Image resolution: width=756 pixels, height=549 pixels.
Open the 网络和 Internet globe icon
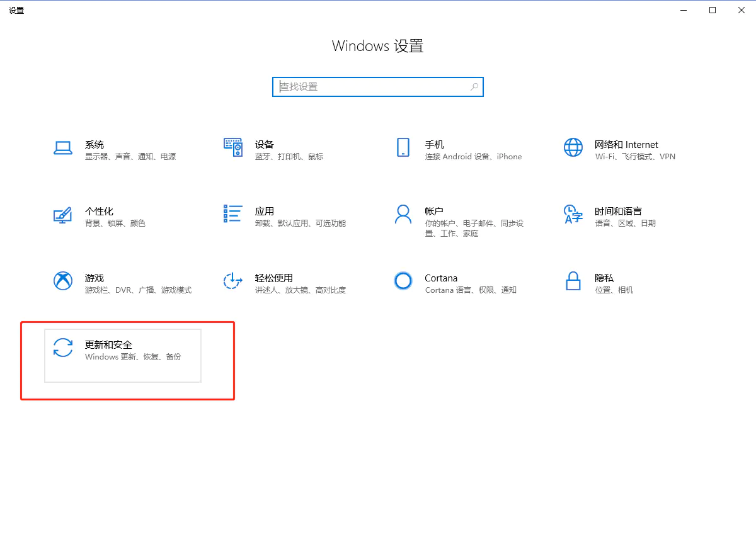point(573,147)
